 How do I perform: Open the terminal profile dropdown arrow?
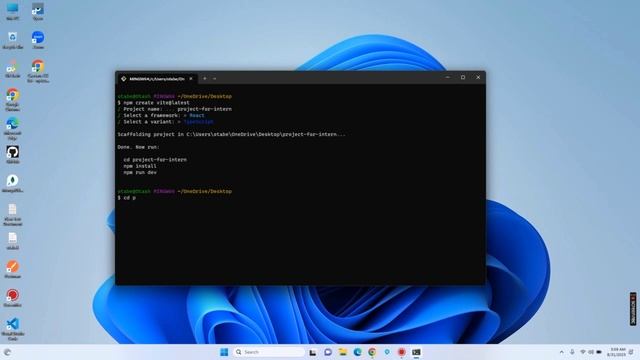(215, 78)
